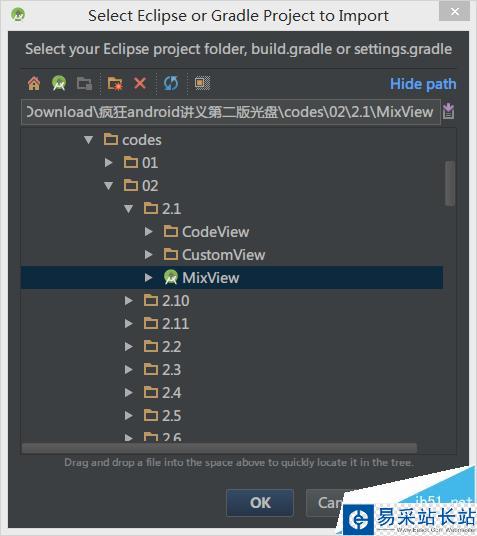Expand the MixView project node
This screenshot has width=477, height=536.
click(x=148, y=278)
